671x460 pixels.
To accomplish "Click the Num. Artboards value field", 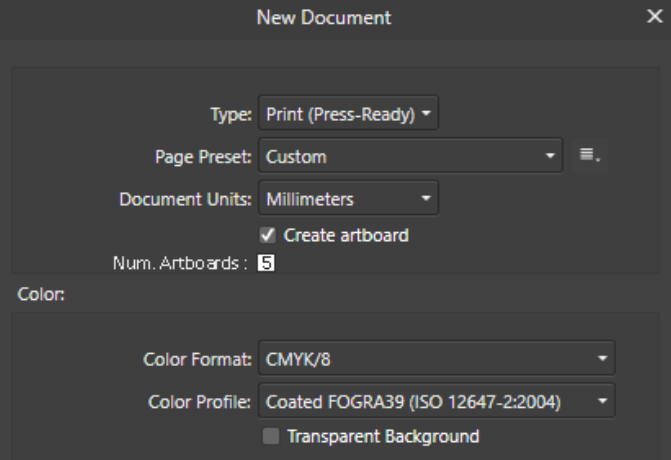I will coord(266,263).
